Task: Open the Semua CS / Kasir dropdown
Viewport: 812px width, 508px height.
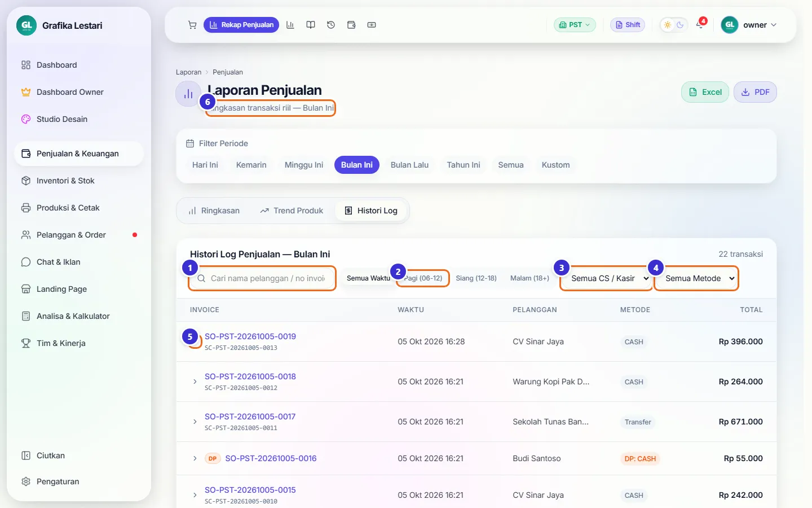Action: (x=606, y=278)
